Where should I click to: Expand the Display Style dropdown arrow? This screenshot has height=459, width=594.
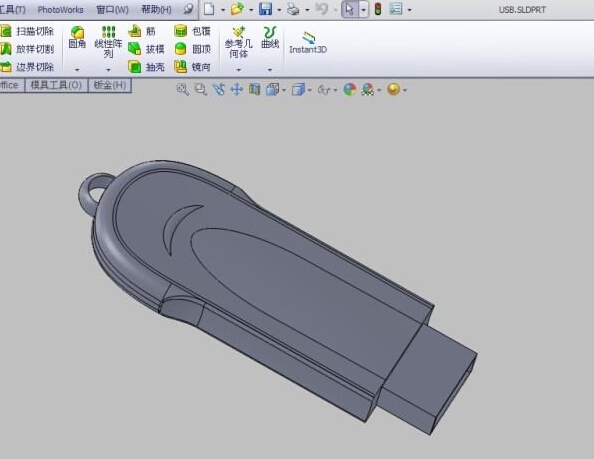coord(310,91)
